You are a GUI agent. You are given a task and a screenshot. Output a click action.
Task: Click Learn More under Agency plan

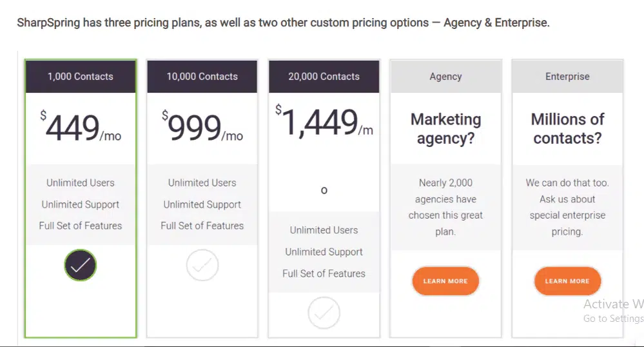click(x=445, y=281)
